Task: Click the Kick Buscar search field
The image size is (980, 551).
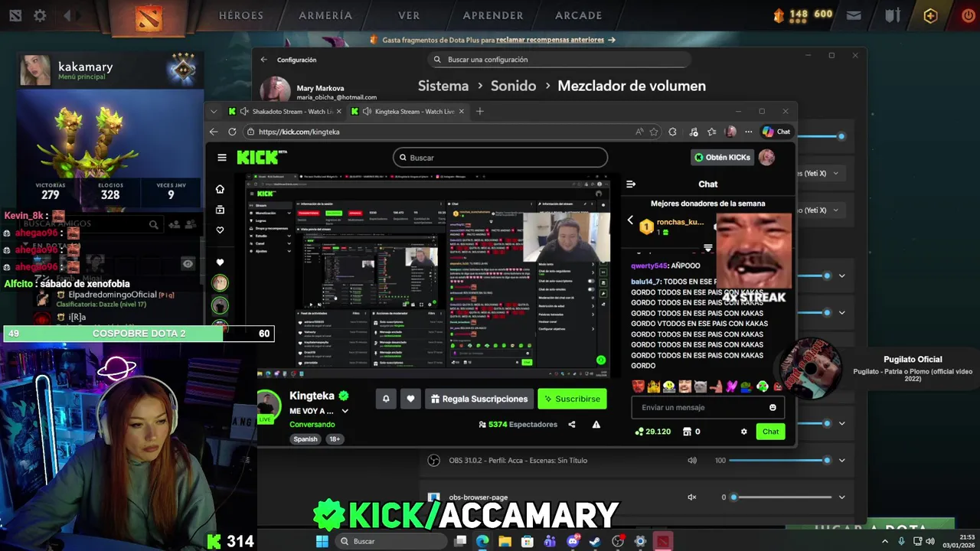Action: (501, 158)
